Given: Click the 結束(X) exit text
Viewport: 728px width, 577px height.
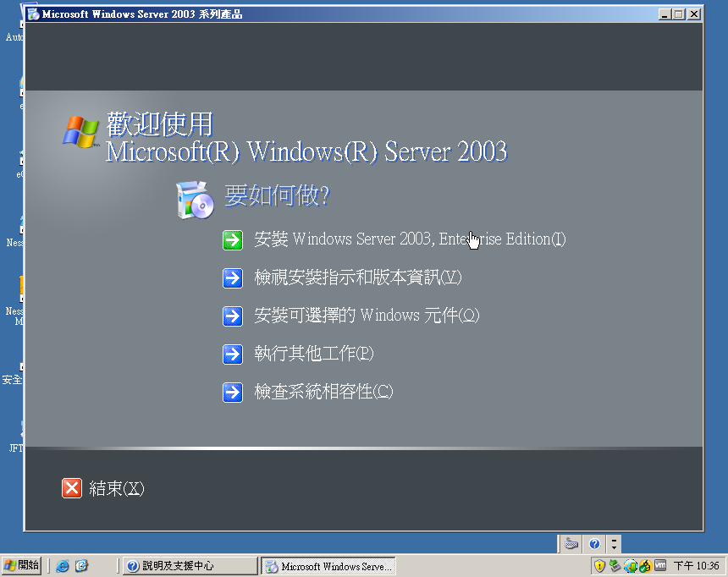Looking at the screenshot, I should tap(117, 488).
